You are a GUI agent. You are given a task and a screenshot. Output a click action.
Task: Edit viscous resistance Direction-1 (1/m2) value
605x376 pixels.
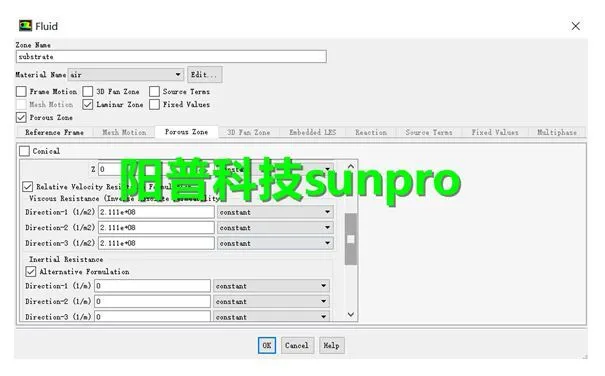156,212
